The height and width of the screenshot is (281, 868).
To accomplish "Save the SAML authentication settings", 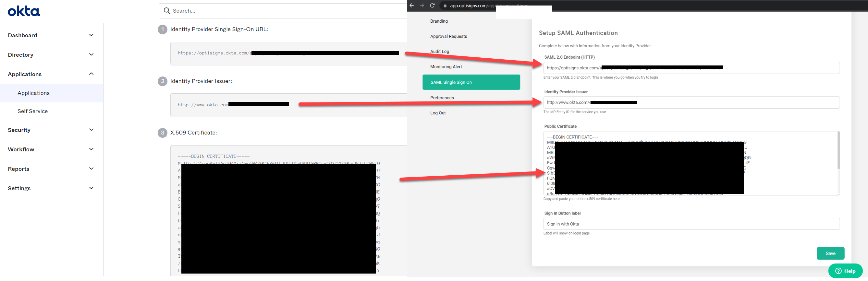I will [830, 253].
